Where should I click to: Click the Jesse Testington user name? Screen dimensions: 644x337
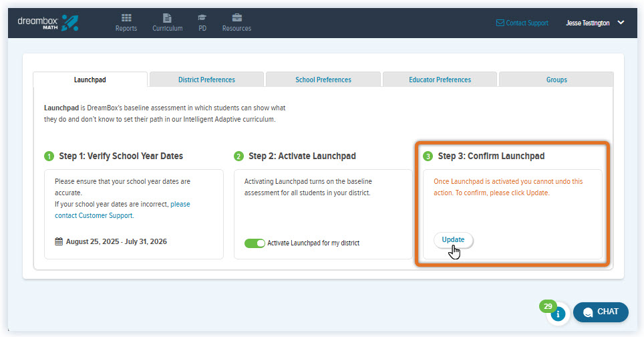pos(588,23)
